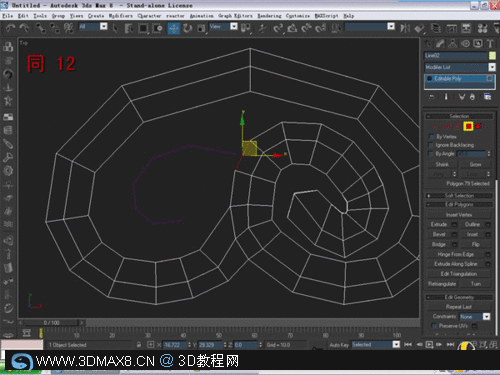Click the Bevel button
Image resolution: width=500 pixels, height=375 pixels.
439,234
